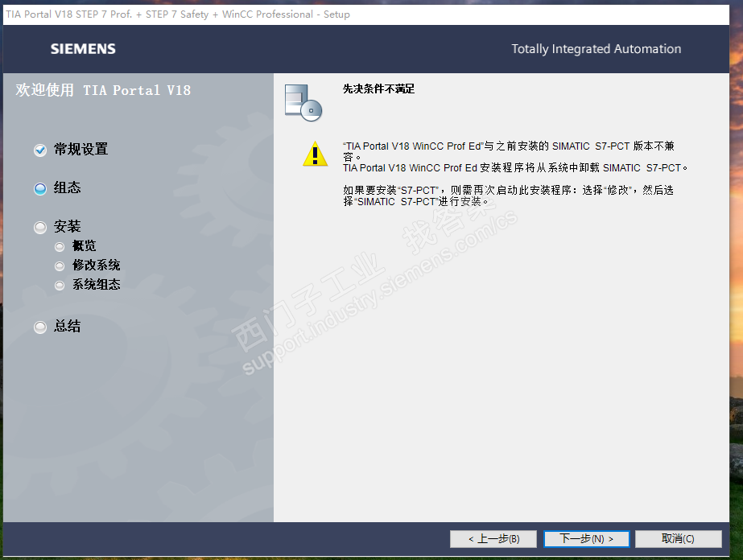The width and height of the screenshot is (743, 560).
Task: Click the 总结 label
Action: point(68,326)
